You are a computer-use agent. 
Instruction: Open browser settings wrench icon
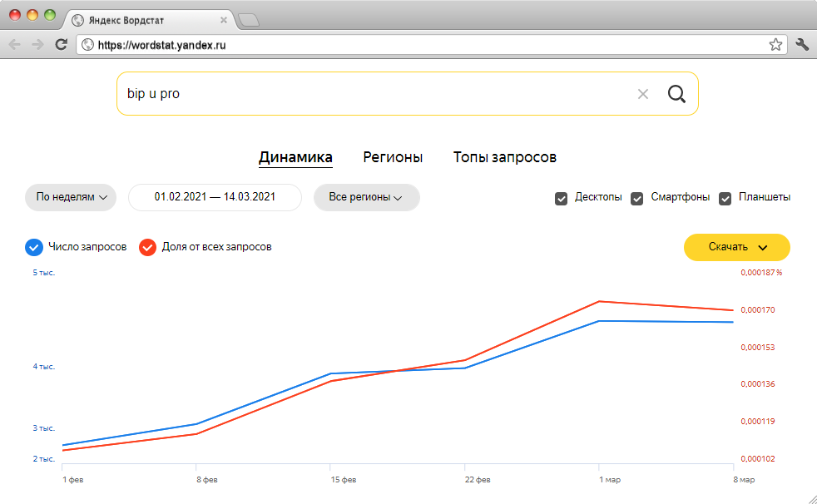click(x=802, y=45)
